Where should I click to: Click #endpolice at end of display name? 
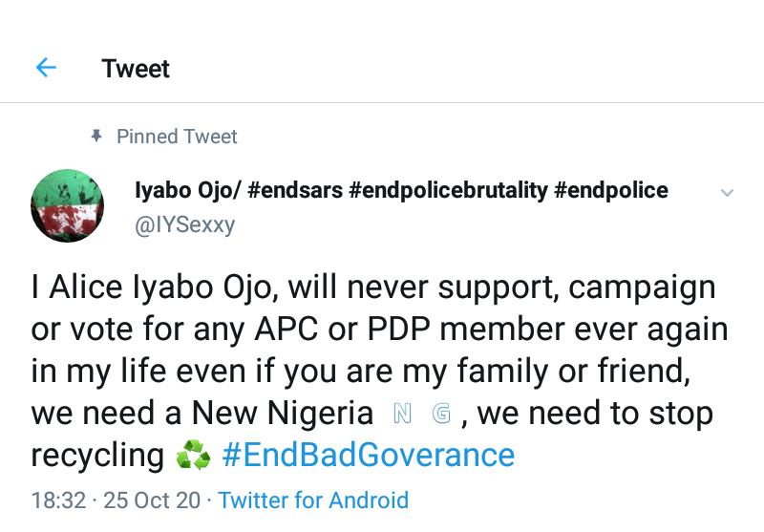(611, 190)
